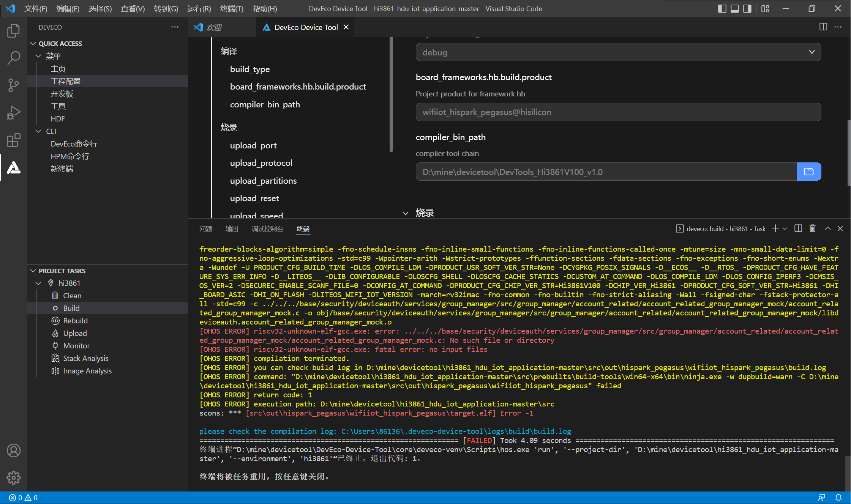Click split editor icon in terminal toolbar
Viewport: 851px width, 504px height.
pyautogui.click(x=798, y=228)
